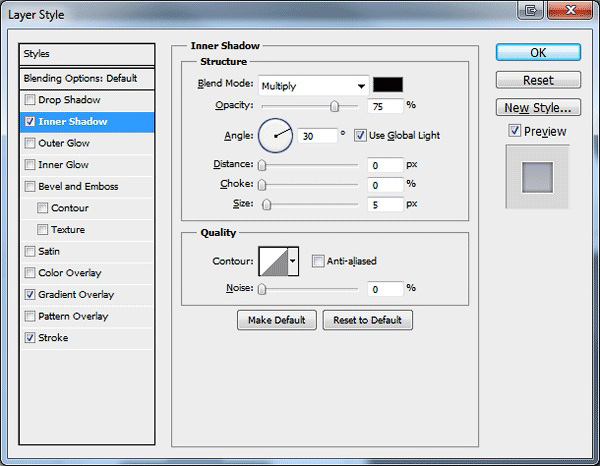The height and width of the screenshot is (466, 600).
Task: Click Make Default button
Action: (x=277, y=320)
